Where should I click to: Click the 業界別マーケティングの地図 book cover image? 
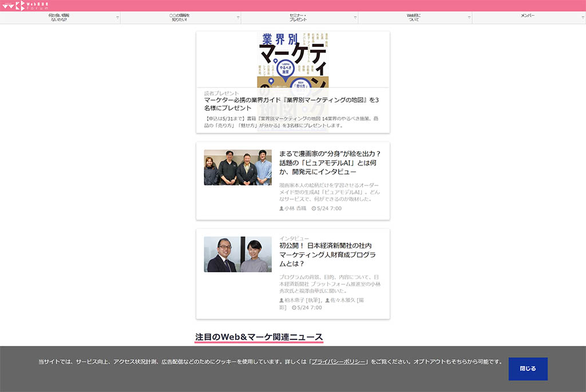pyautogui.click(x=293, y=59)
